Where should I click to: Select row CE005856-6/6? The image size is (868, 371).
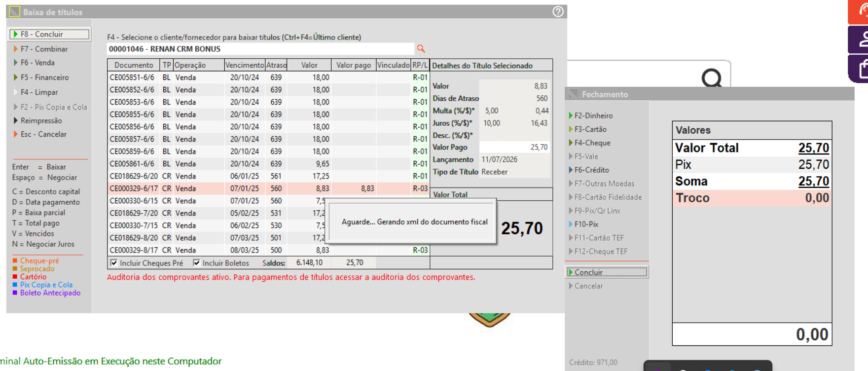point(268,127)
